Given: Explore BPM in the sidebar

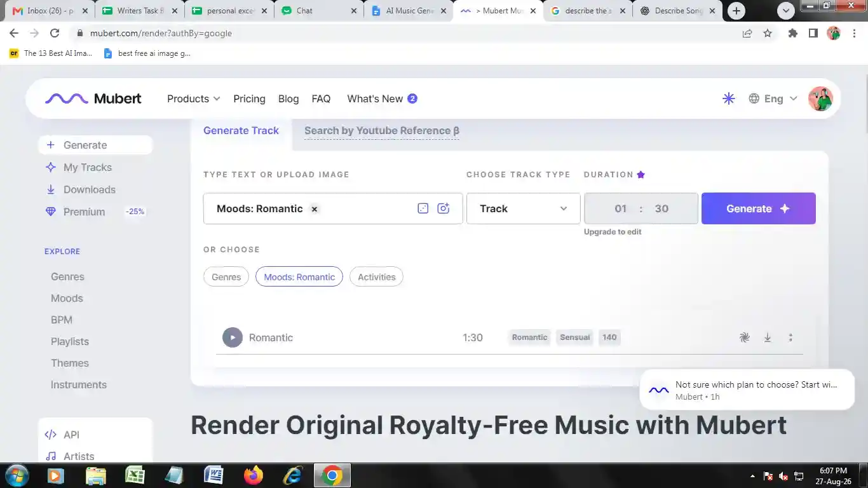Looking at the screenshot, I should tap(62, 320).
